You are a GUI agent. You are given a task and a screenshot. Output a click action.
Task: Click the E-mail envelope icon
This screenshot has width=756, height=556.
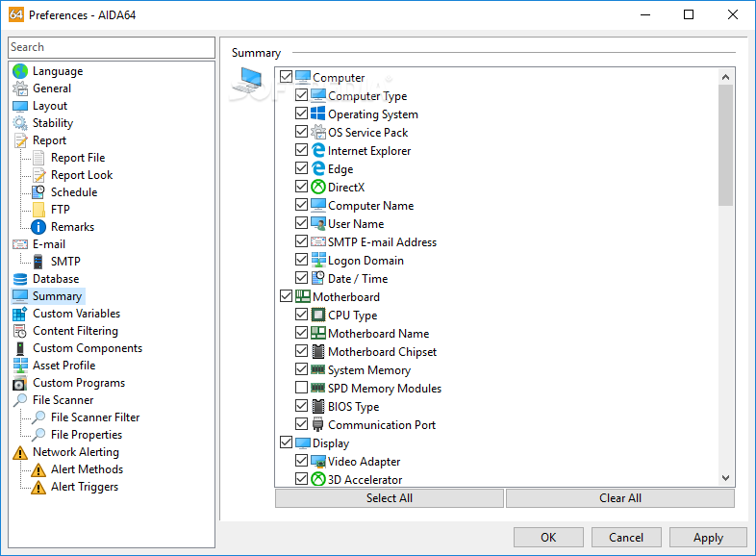20,244
